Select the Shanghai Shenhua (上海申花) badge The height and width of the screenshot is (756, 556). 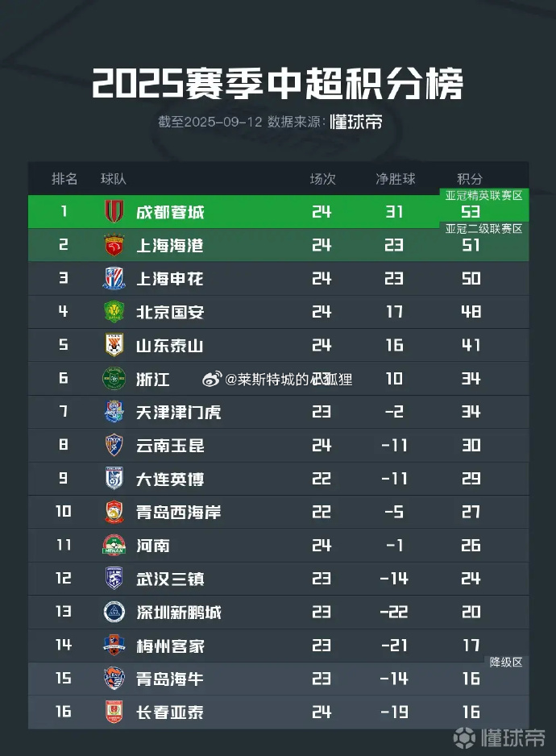[x=114, y=279]
